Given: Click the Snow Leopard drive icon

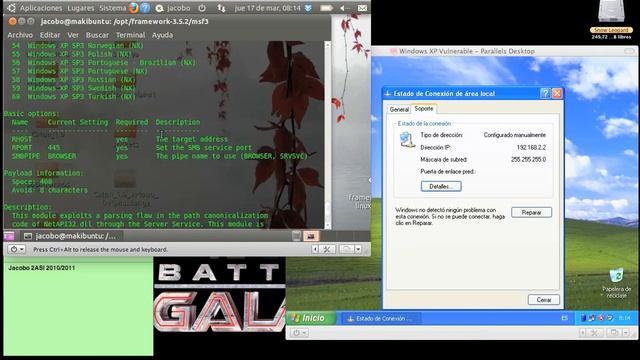Looking at the screenshot, I should tap(611, 12).
